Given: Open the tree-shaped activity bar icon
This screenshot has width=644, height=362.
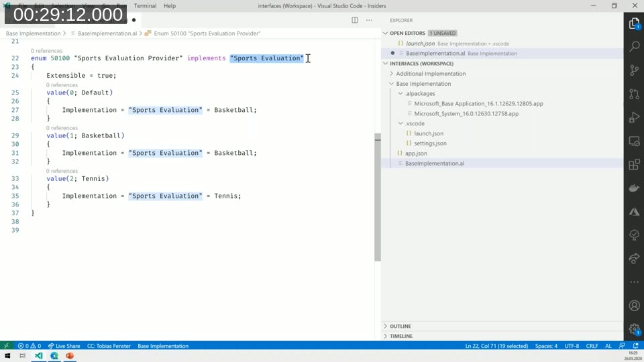Looking at the screenshot, I should (634, 235).
